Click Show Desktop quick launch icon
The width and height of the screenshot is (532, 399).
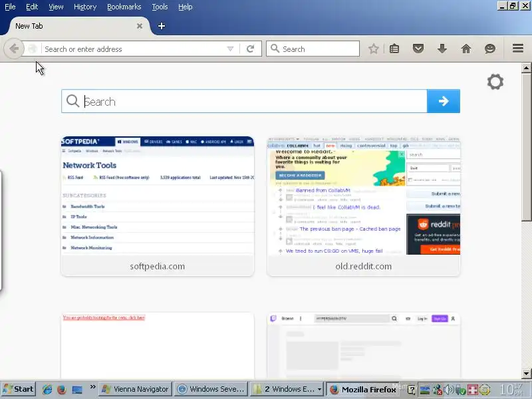(77, 390)
